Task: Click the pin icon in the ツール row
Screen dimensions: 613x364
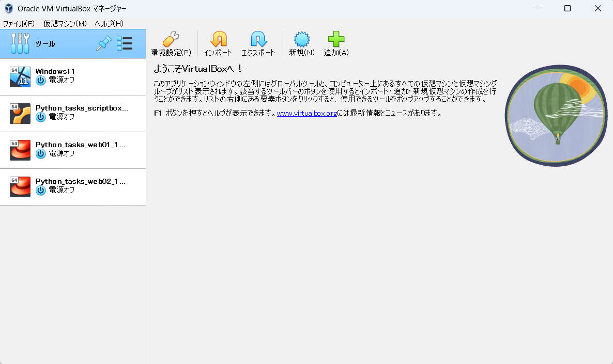Action: tap(103, 43)
